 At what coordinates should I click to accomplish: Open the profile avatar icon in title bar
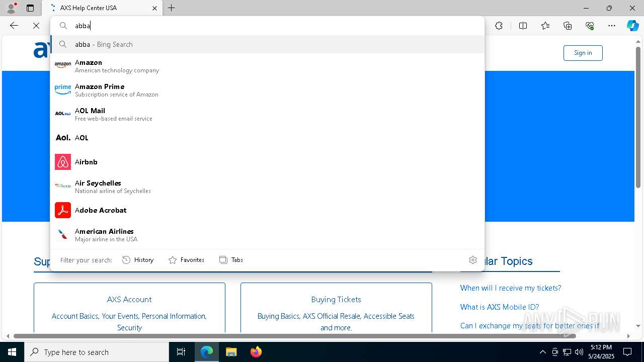(11, 8)
